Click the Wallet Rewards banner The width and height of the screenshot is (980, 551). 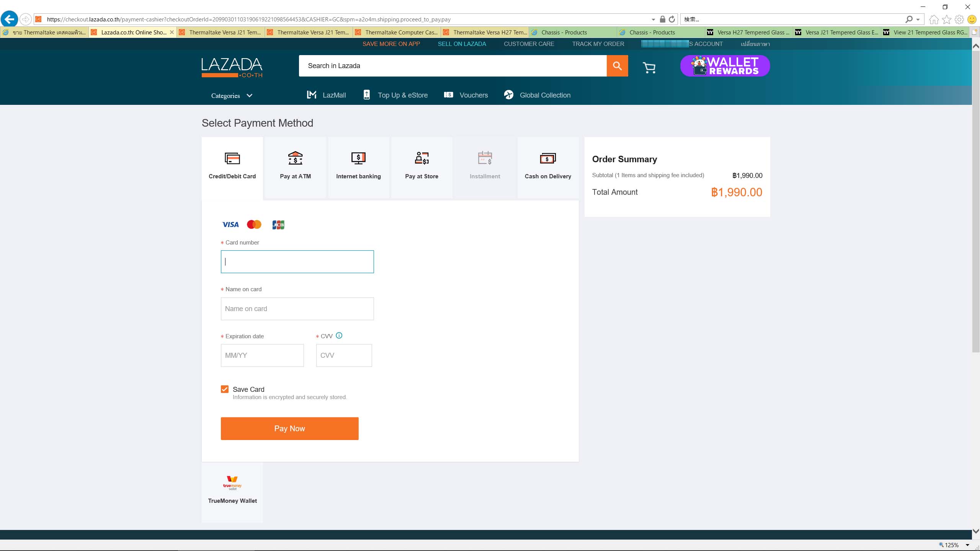725,66
